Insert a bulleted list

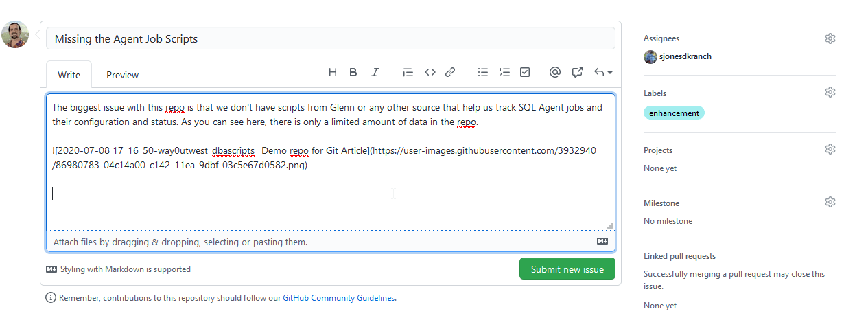pyautogui.click(x=483, y=72)
